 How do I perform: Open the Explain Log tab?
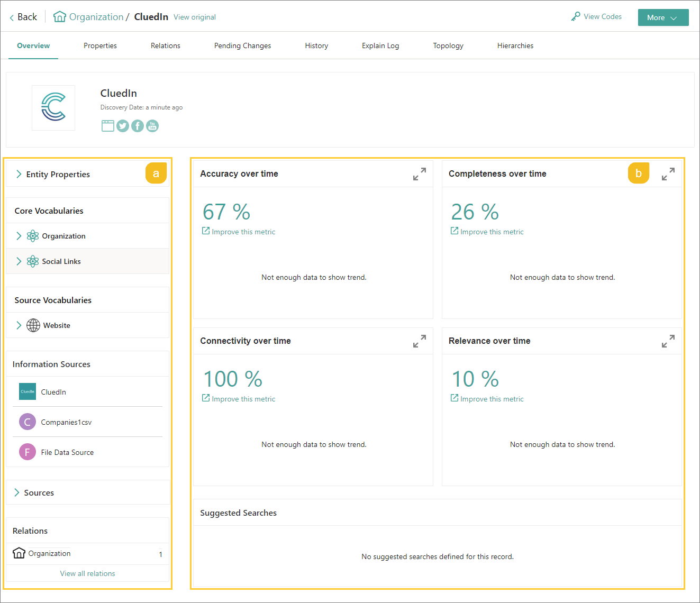pyautogui.click(x=380, y=45)
